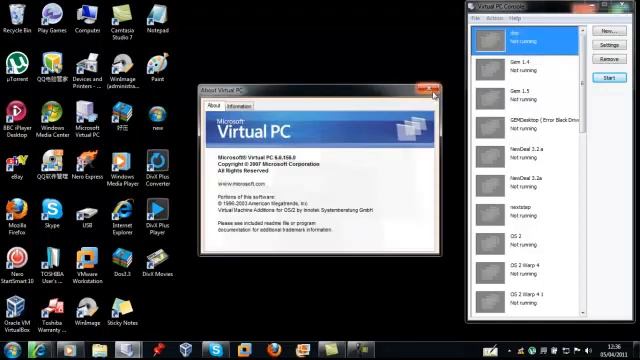Open VMware Workstation desktop shortcut

tap(87, 265)
